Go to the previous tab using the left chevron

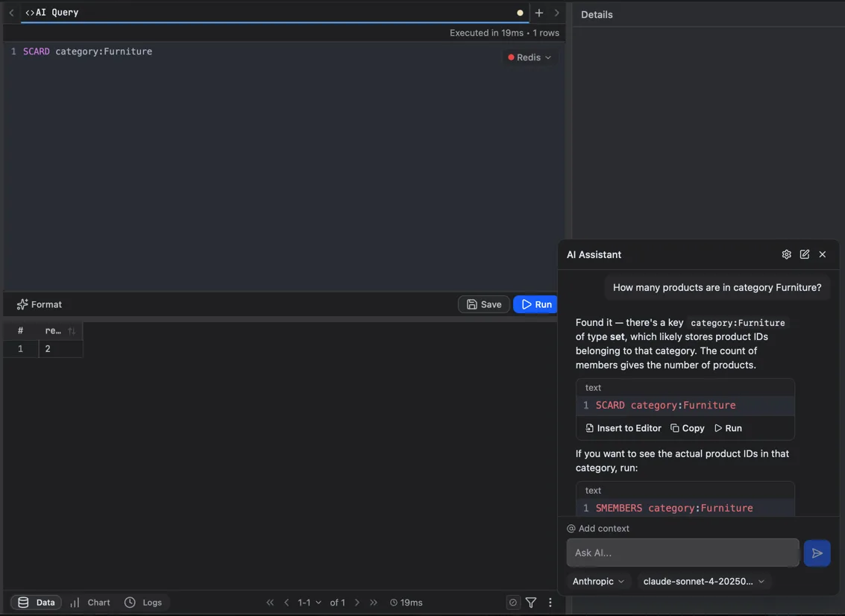11,13
